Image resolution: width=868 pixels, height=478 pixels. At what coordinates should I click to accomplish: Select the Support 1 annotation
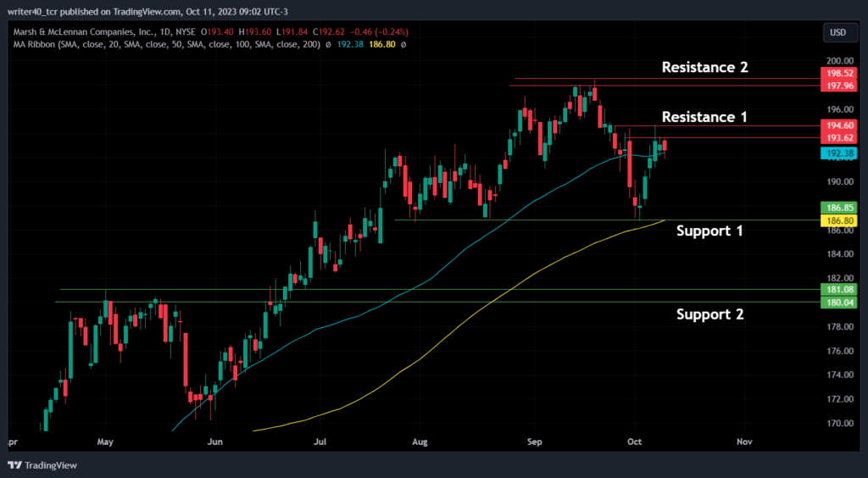(x=709, y=231)
